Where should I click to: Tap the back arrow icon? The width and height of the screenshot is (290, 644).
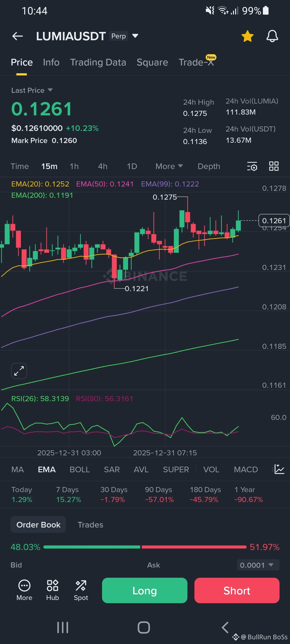coord(18,36)
